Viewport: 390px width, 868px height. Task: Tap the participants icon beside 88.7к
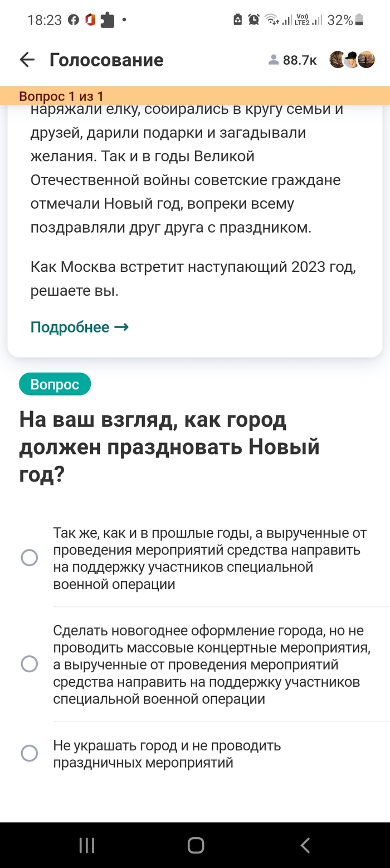[274, 60]
